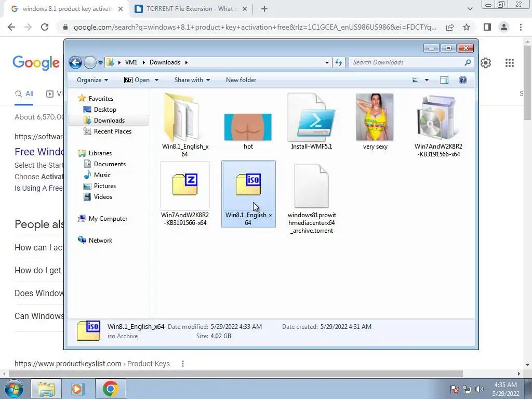Click the Windows Start button
Viewport: 532px width, 399px height.
13,389
